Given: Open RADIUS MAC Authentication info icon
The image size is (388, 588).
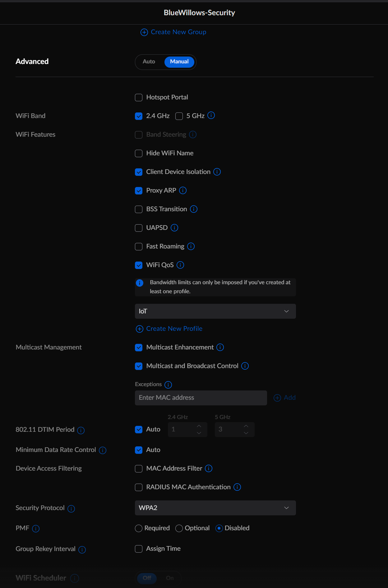Looking at the screenshot, I should (237, 487).
